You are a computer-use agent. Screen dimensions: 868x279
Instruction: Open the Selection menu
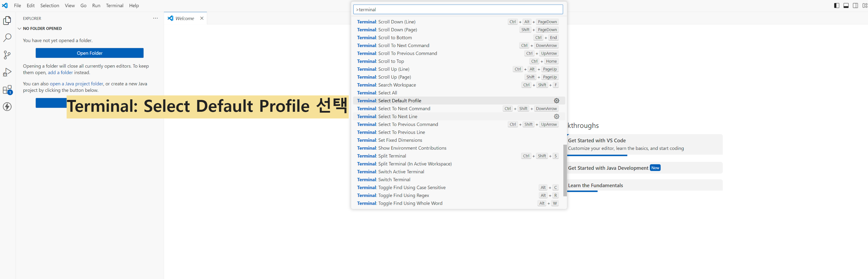click(x=49, y=5)
